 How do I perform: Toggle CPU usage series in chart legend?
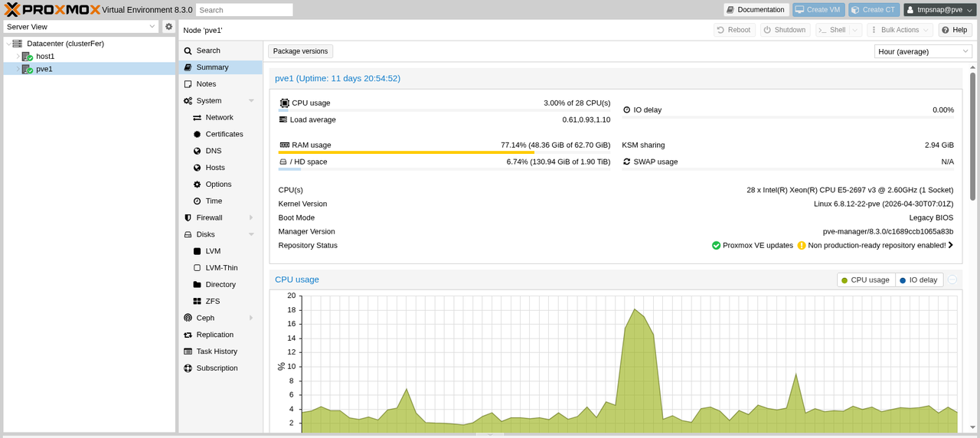coord(866,280)
